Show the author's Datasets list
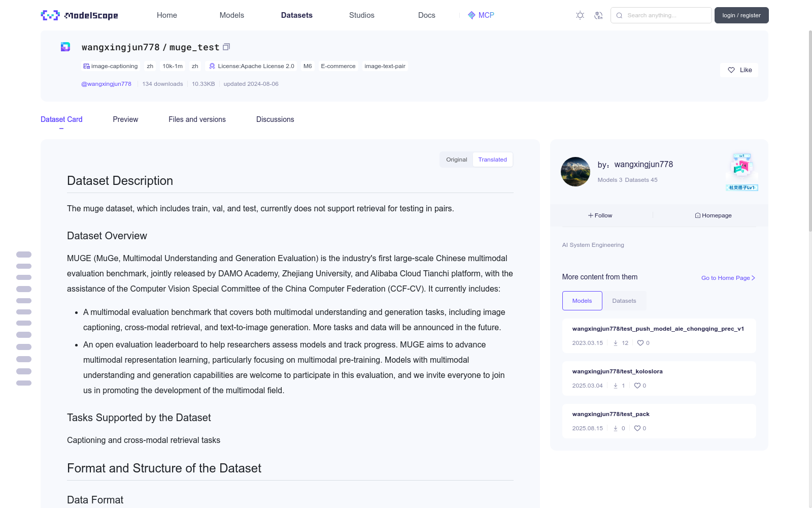Screen dimensions: 812x508 pos(624,301)
